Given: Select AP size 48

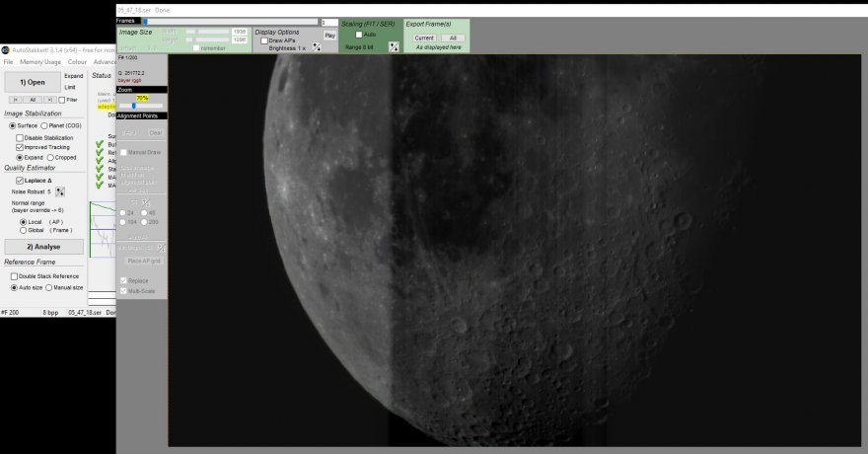Looking at the screenshot, I should point(144,212).
